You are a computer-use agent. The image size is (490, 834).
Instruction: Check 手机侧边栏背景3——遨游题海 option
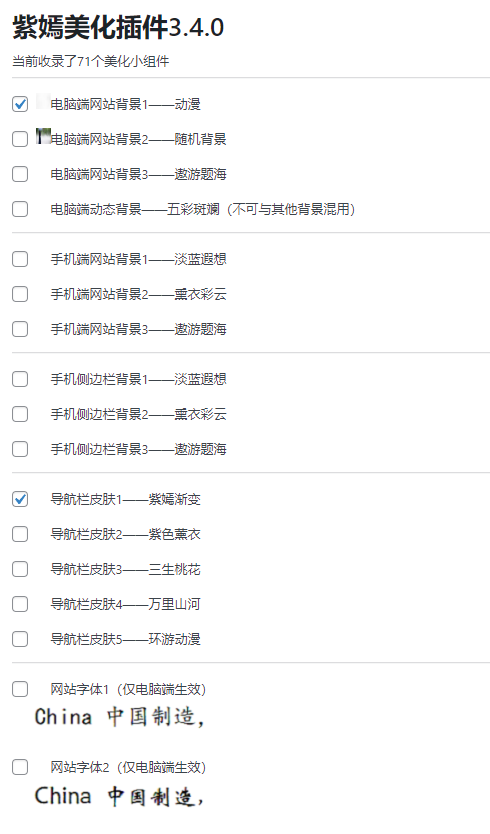[20, 449]
